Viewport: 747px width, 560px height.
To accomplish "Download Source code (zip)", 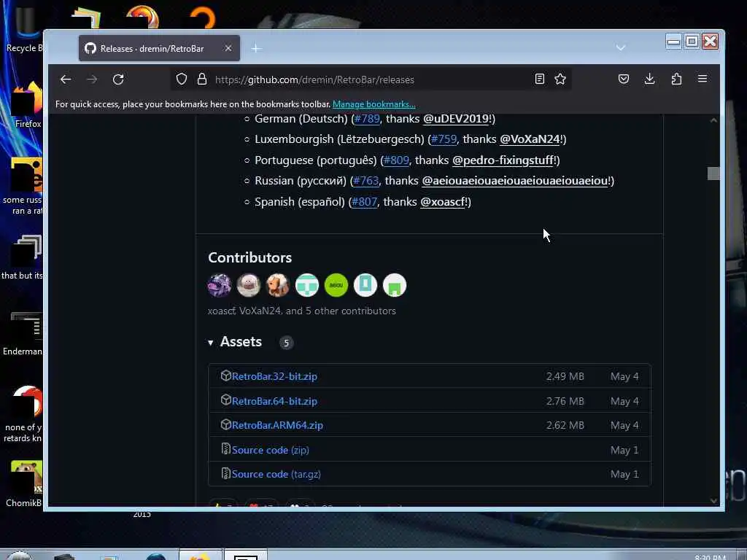I will tap(270, 450).
